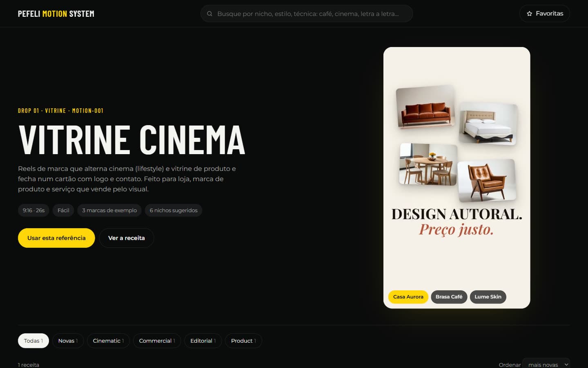Show the Editorial category
This screenshot has height=368, width=588.
pos(203,341)
